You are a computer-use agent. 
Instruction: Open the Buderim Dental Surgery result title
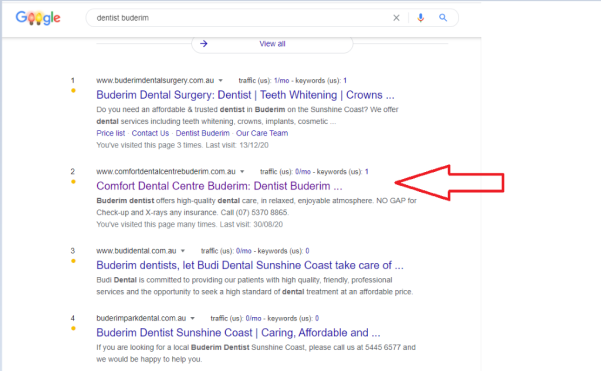point(245,95)
